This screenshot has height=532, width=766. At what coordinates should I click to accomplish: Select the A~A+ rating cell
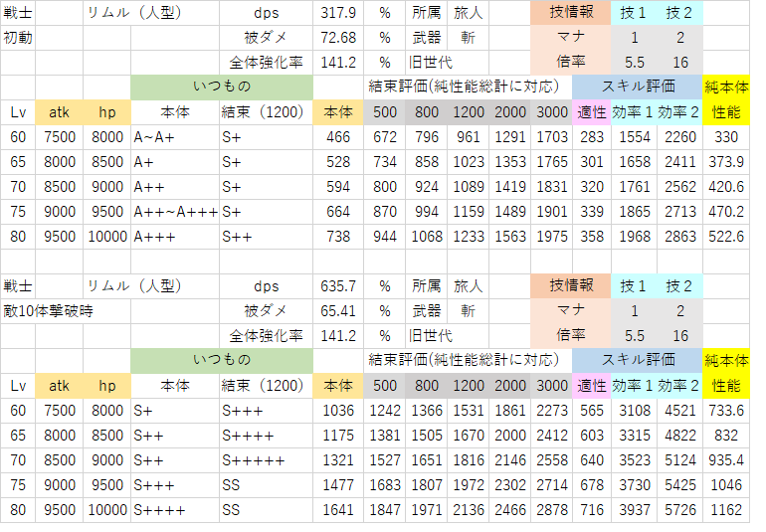pyautogui.click(x=175, y=137)
